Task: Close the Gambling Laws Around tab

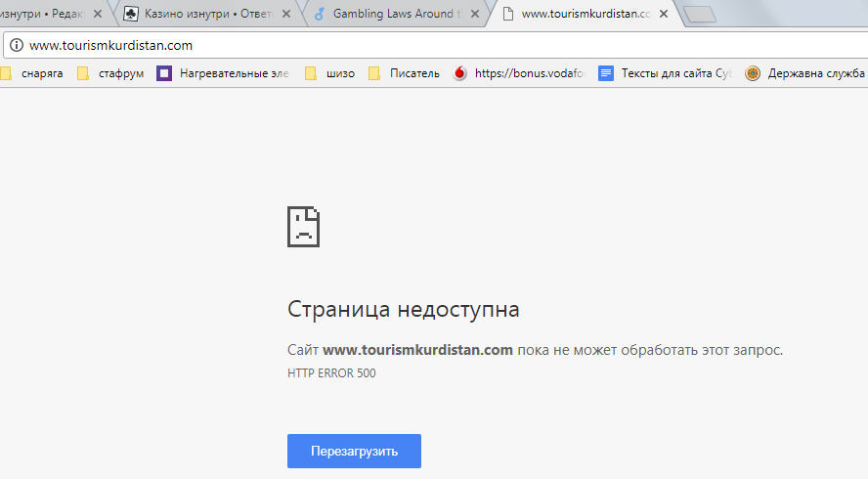Action: click(x=474, y=15)
